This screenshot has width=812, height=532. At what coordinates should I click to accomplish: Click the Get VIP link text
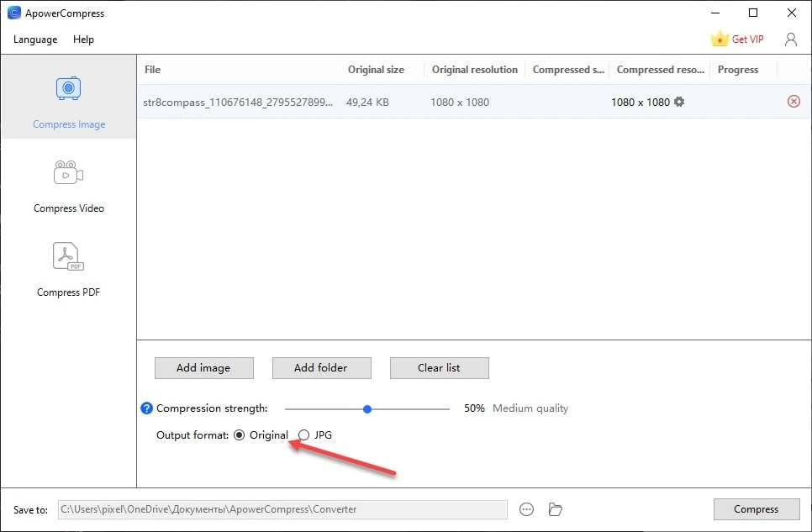click(747, 40)
